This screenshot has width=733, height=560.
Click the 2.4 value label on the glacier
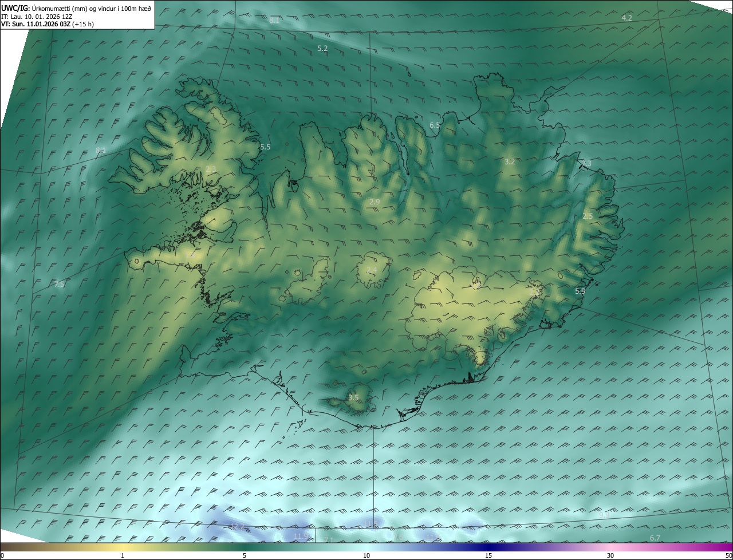372,270
